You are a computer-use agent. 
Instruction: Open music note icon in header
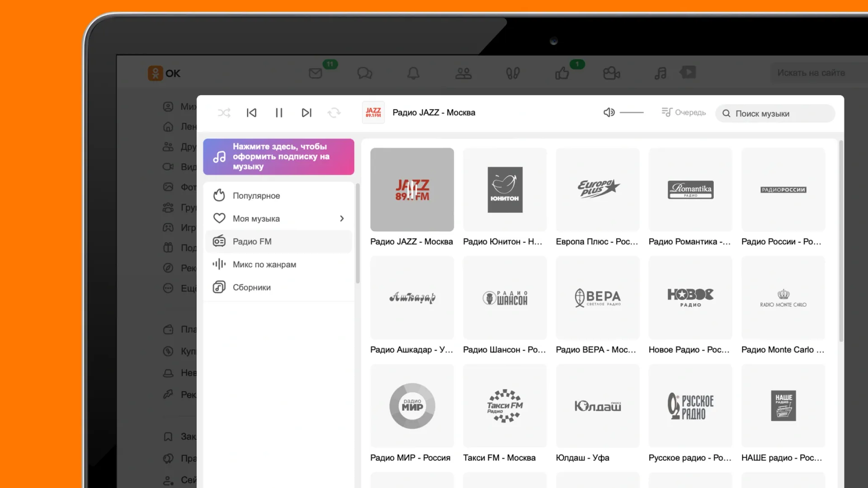tap(660, 73)
